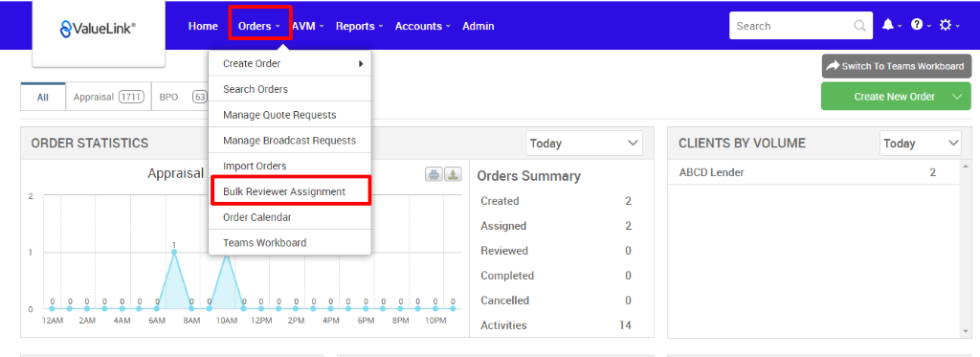Click the Assigned orders summary row
Viewport: 980px width, 357px height.
[556, 226]
